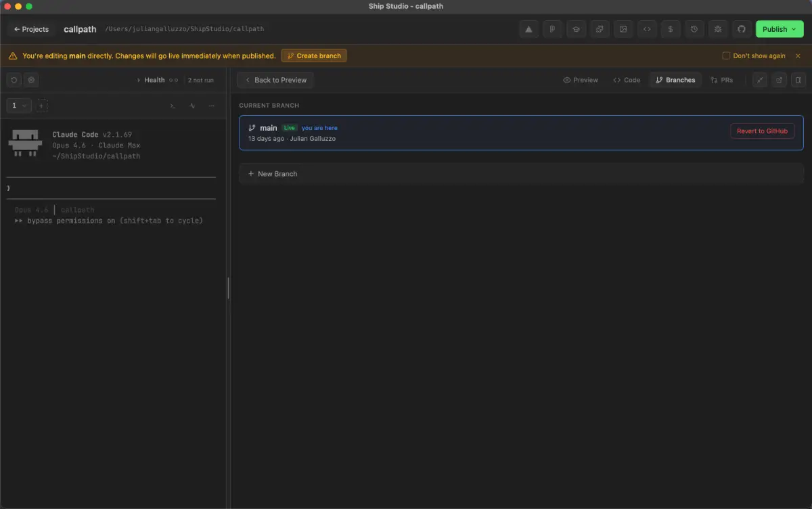Open the terminal 1 selector dropdown

click(19, 106)
